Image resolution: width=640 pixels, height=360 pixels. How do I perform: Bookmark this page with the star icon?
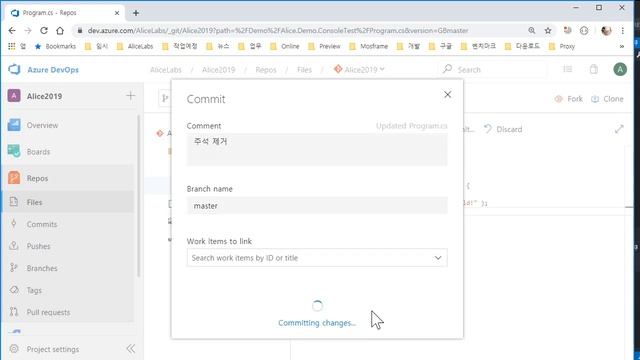click(548, 31)
